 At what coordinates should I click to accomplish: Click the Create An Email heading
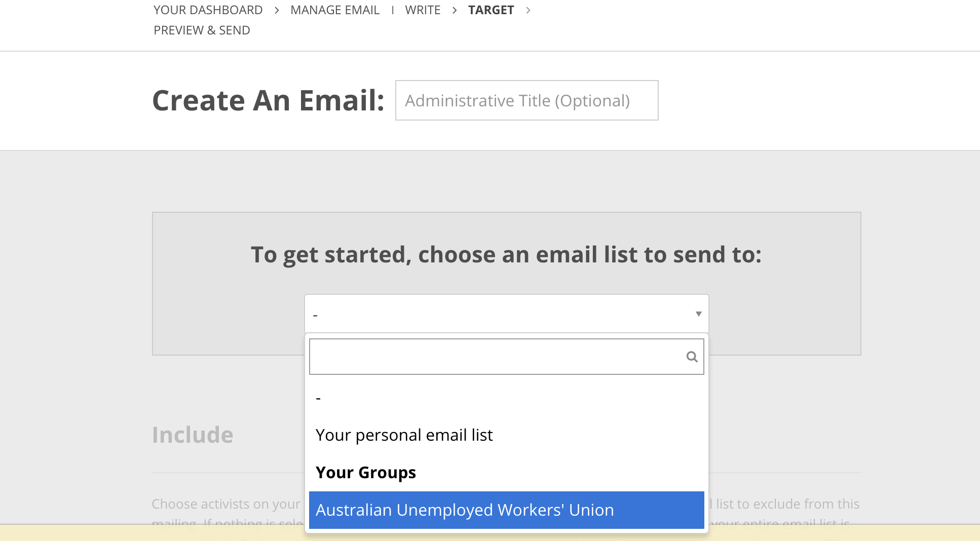pos(268,100)
